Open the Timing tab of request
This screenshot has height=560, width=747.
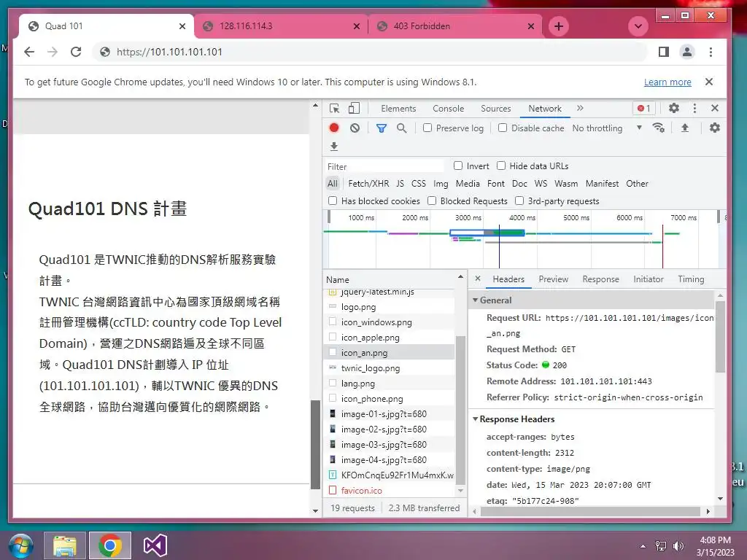click(691, 279)
